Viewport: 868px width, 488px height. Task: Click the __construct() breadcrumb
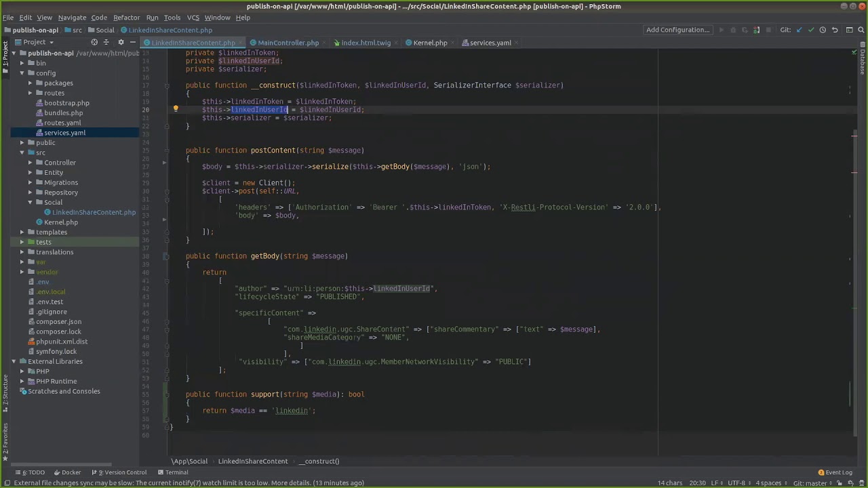(319, 462)
